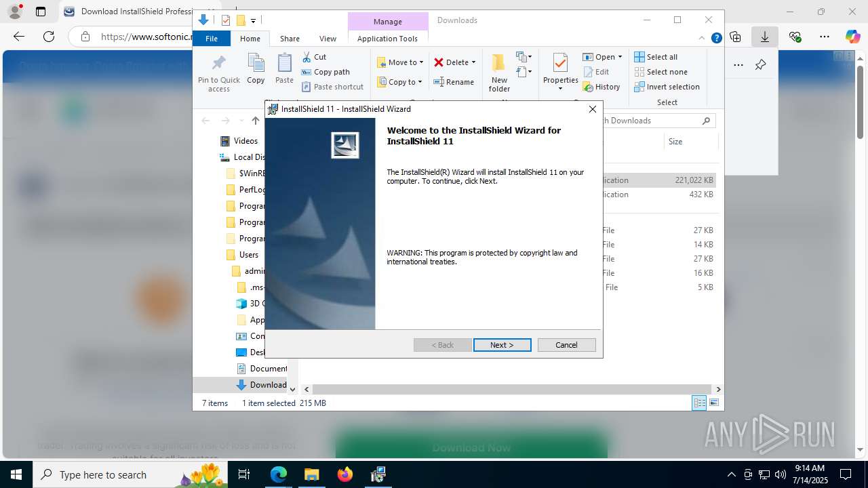
Task: Open the Windows Start menu
Action: click(x=16, y=474)
